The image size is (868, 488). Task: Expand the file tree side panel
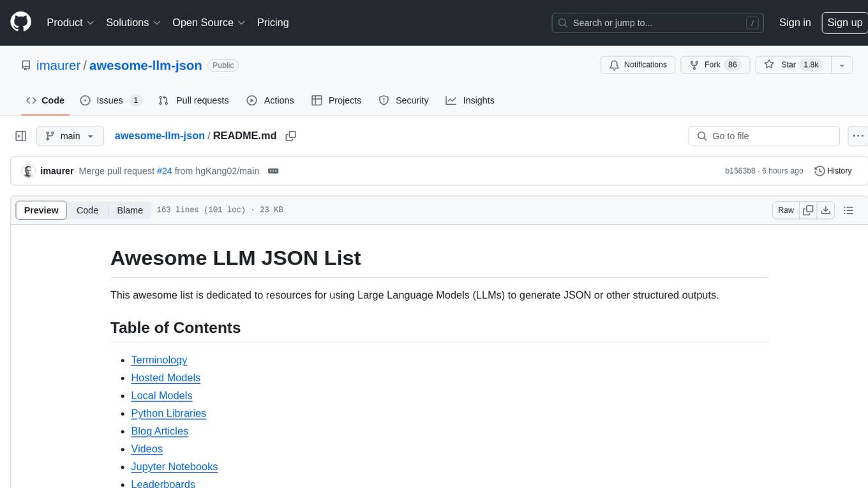pos(21,136)
